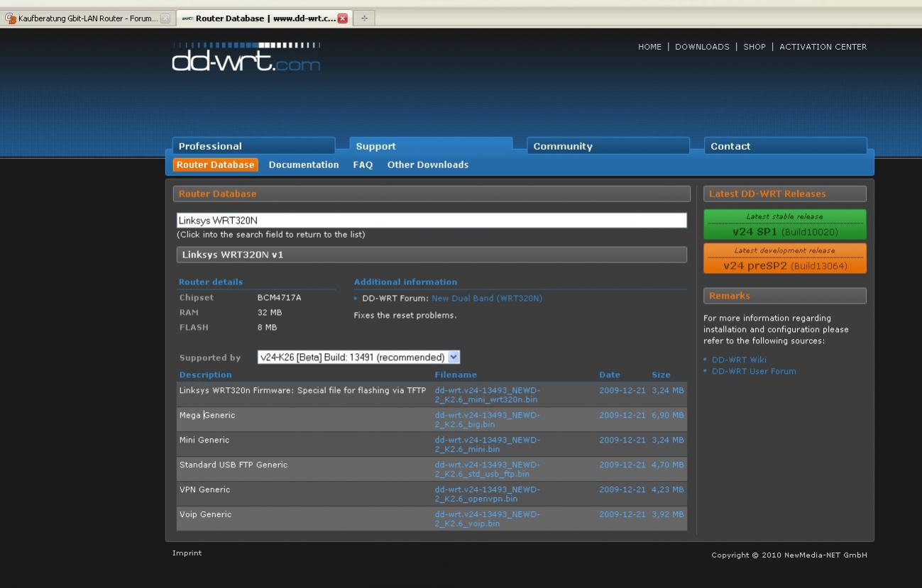
Task: Click the 4,23 MB size value
Action: pos(668,490)
